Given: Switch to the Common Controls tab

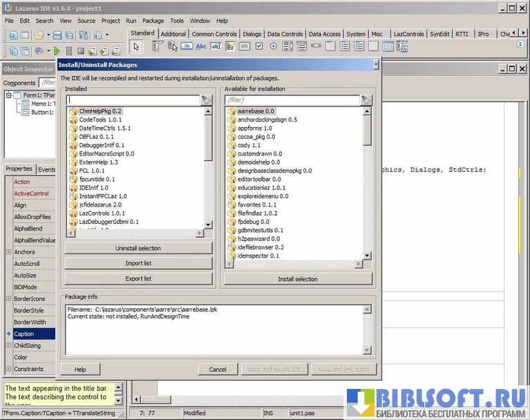Looking at the screenshot, I should pyautogui.click(x=214, y=34).
